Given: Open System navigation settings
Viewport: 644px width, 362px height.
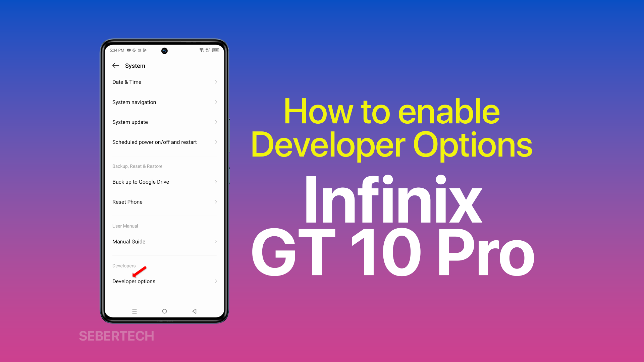Looking at the screenshot, I should (164, 102).
